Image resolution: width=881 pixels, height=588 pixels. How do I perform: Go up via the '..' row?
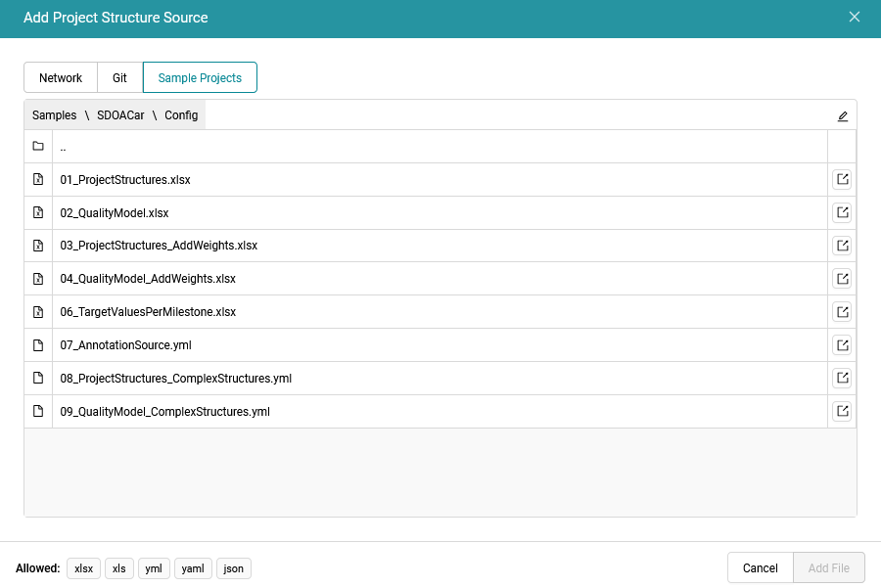point(440,147)
